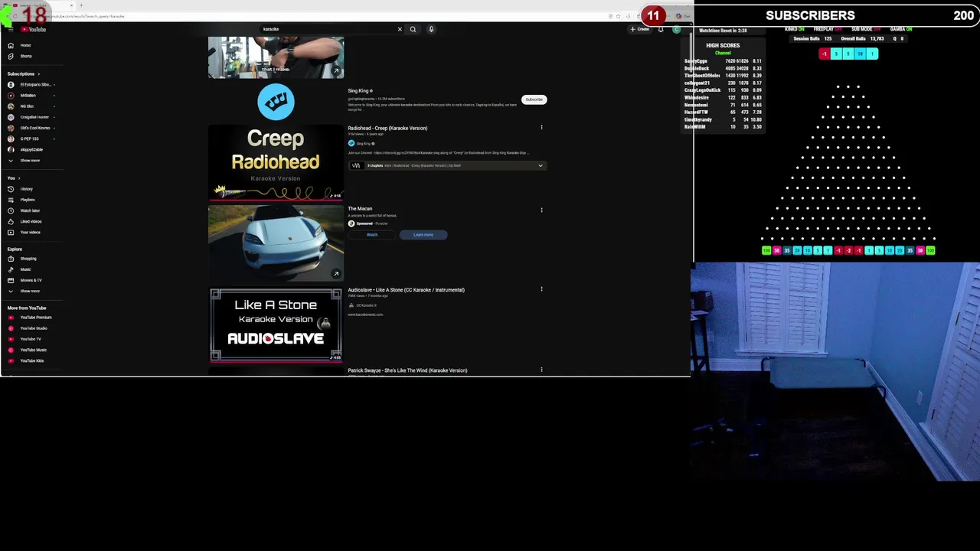This screenshot has width=980, height=551.
Task: Open YouTube Premium link
Action: point(35,318)
